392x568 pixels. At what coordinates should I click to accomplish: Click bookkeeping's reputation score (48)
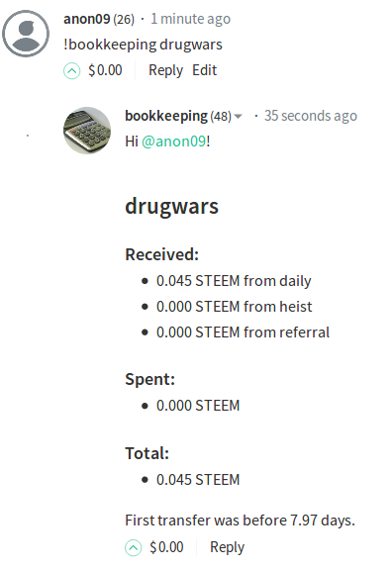click(x=221, y=117)
